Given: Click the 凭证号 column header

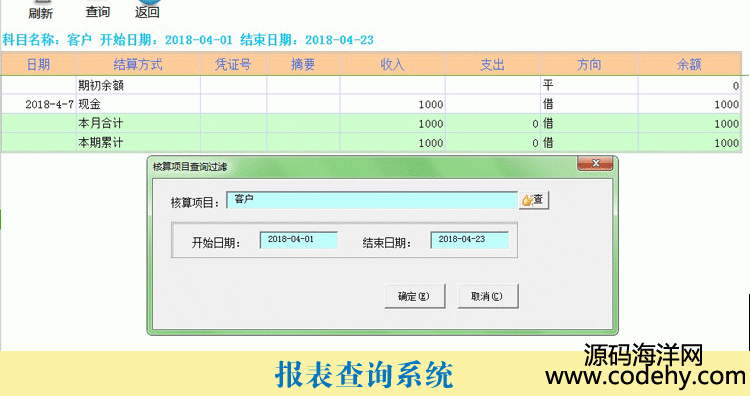Looking at the screenshot, I should click(233, 64).
